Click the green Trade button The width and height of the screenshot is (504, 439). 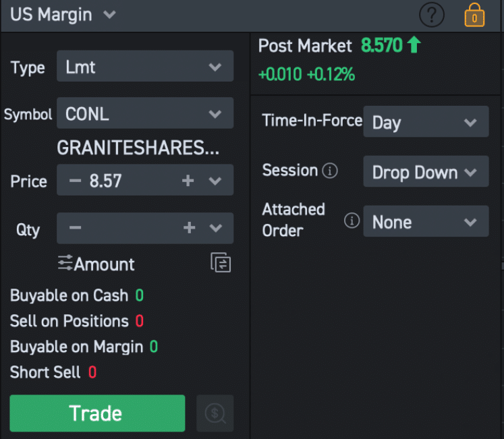click(x=97, y=413)
